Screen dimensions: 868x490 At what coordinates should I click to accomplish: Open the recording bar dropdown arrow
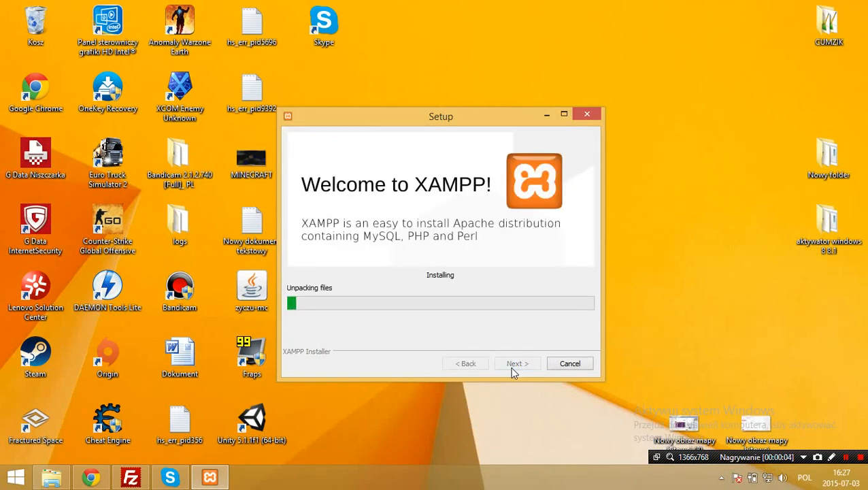coord(803,457)
